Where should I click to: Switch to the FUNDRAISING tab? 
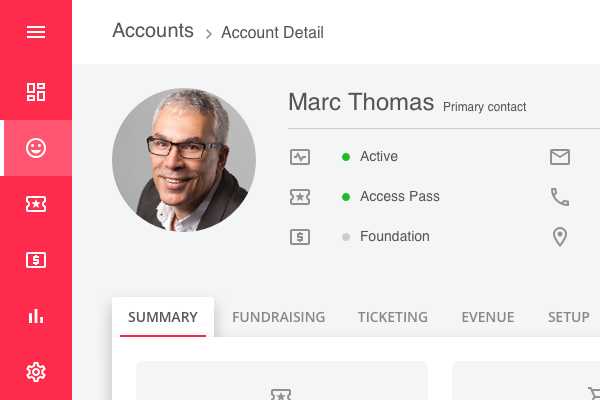click(278, 317)
